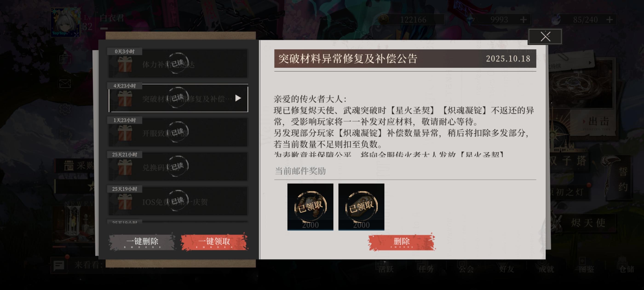Click the gift icon of 开服致歉 mail

(x=125, y=133)
